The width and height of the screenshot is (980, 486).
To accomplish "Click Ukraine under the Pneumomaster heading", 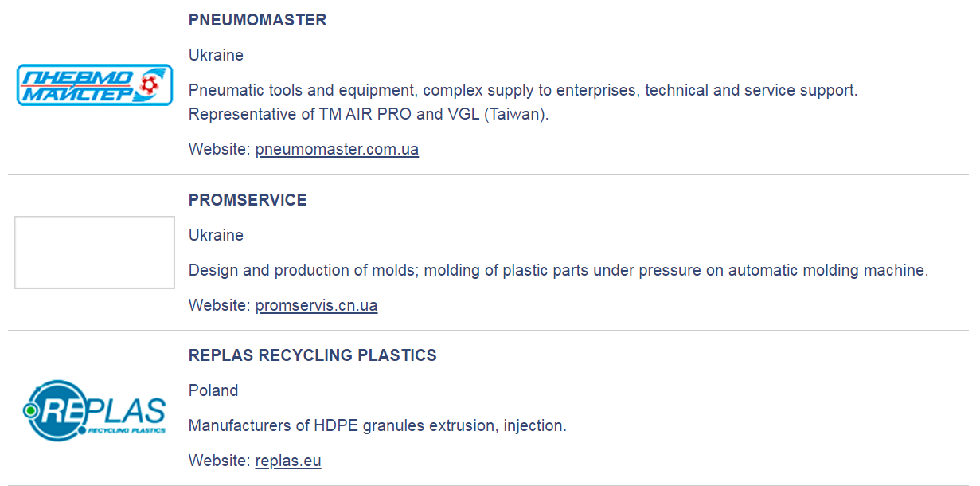I will (216, 55).
